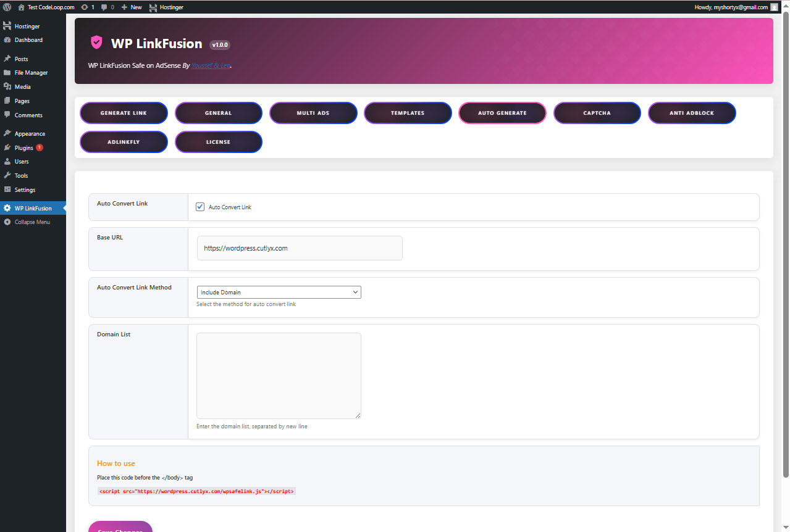Screen dimensions: 790x532
Task: Switch to the Generate Link tab
Action: (x=124, y=113)
